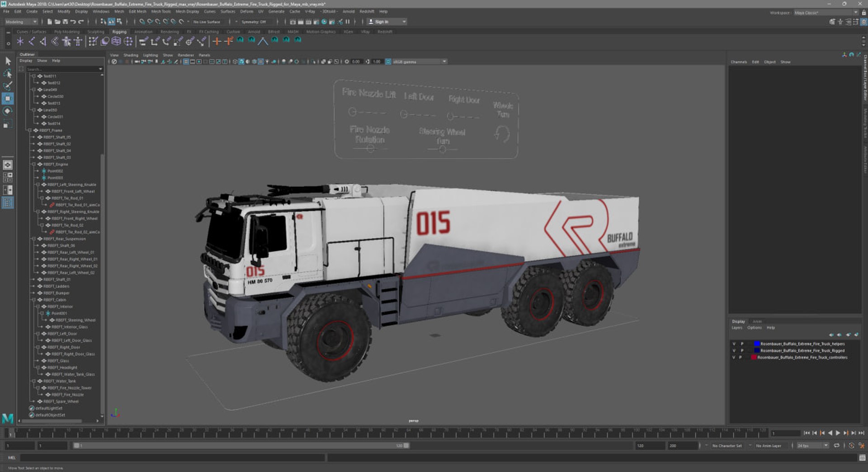Open the Modeling menu set dropdown
The image size is (868, 472).
(x=21, y=22)
